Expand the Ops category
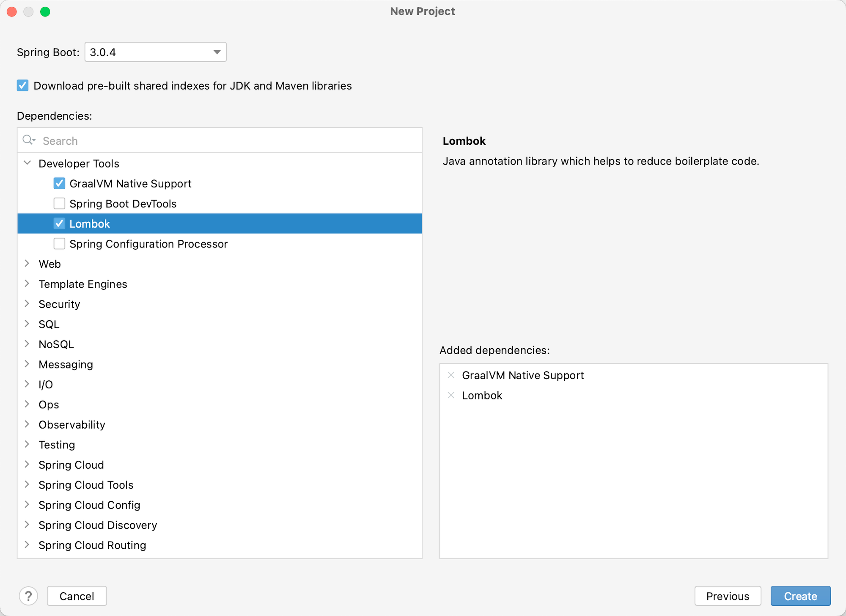The height and width of the screenshot is (616, 846). click(x=27, y=404)
